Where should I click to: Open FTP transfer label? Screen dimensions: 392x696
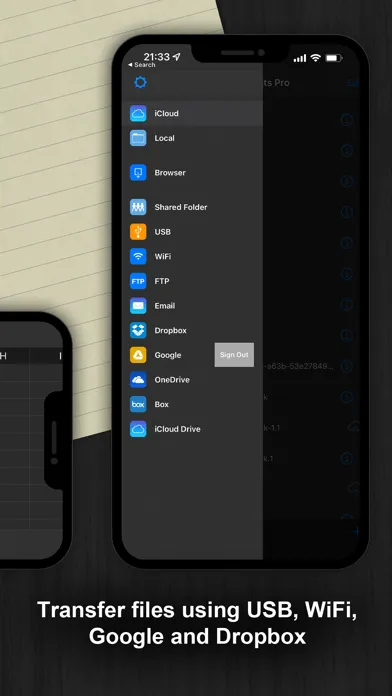162,281
